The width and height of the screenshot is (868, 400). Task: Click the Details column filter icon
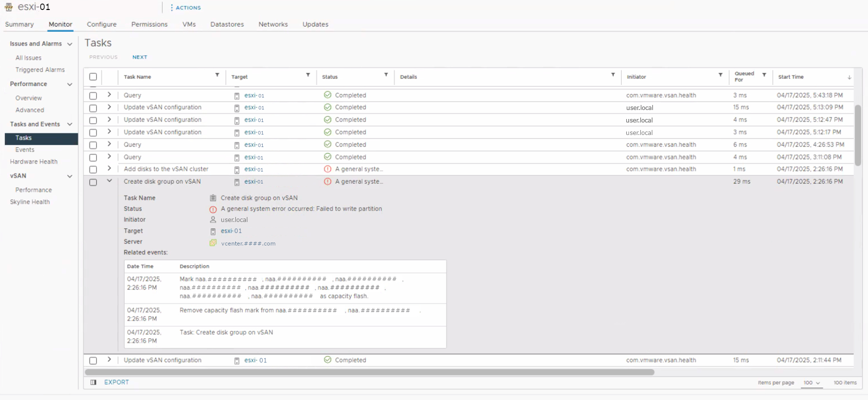pos(613,75)
